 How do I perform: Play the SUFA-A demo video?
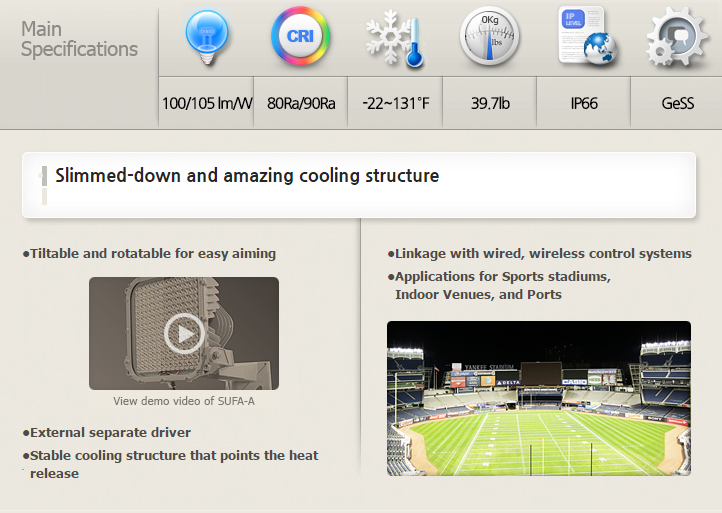184,333
